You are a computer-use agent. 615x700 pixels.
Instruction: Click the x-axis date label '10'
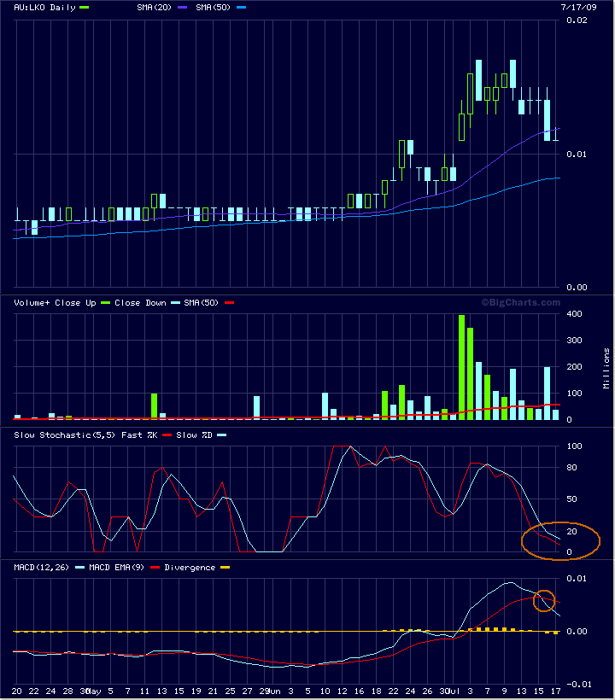[325, 691]
